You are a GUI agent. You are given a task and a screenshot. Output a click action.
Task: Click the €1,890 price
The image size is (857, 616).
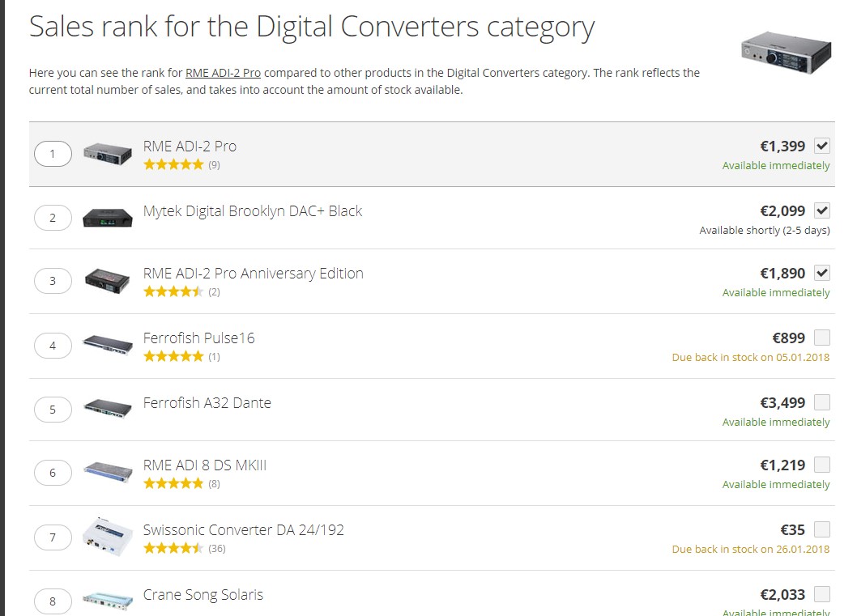click(782, 273)
